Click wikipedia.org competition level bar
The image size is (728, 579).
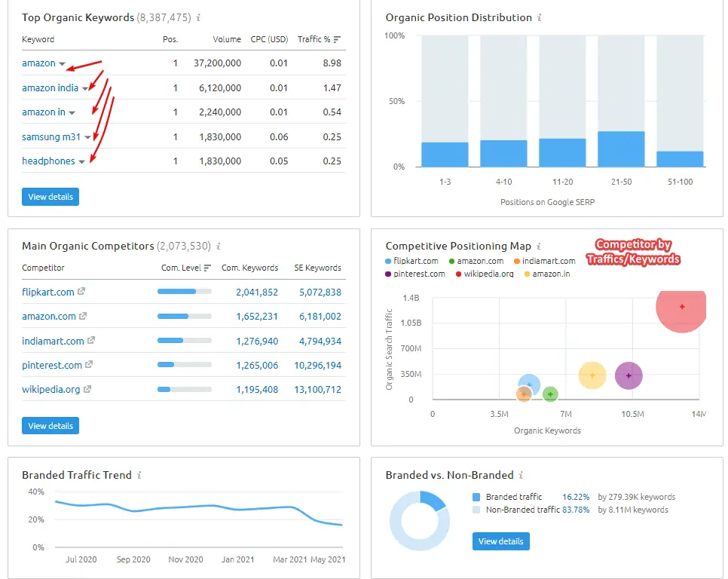(x=185, y=389)
